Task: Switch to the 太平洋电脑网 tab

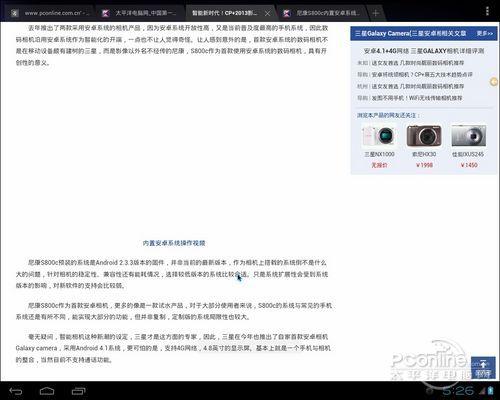Action: (140, 13)
